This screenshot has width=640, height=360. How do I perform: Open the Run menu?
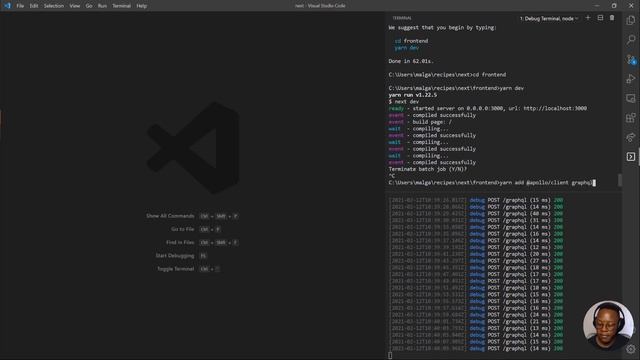(102, 6)
